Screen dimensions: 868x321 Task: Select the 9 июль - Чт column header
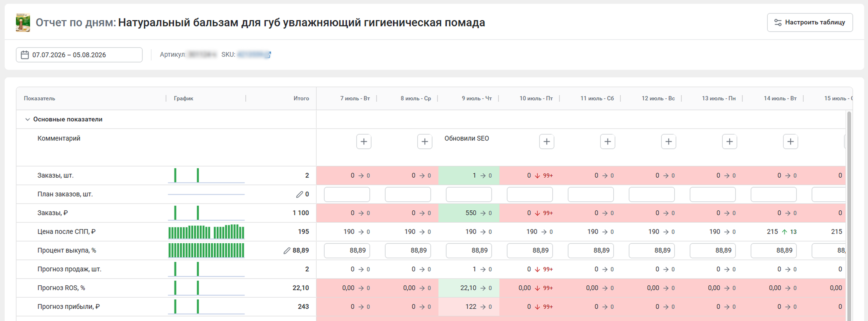coord(477,98)
